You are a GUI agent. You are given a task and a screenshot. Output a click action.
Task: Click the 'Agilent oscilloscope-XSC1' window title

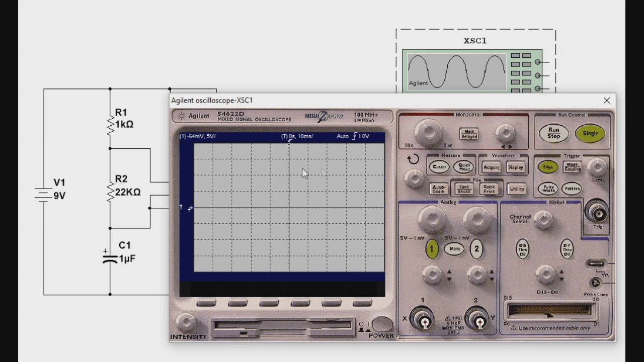pyautogui.click(x=212, y=101)
